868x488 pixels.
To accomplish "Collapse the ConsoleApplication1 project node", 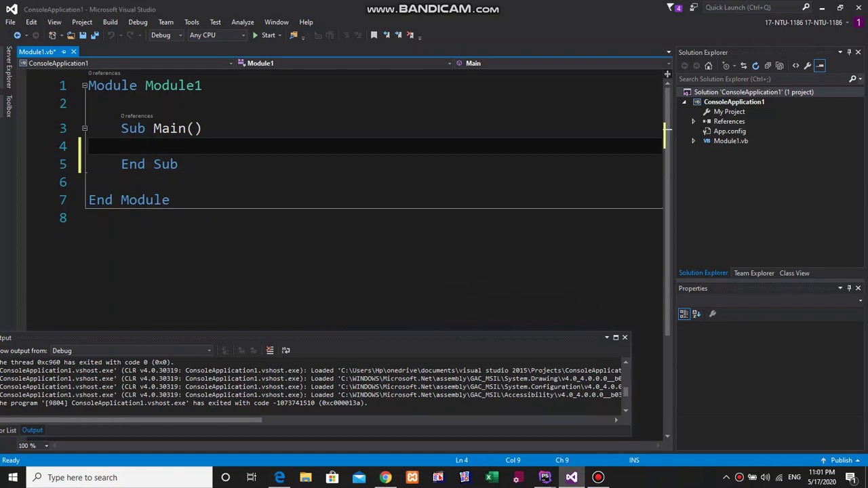I will coord(684,102).
